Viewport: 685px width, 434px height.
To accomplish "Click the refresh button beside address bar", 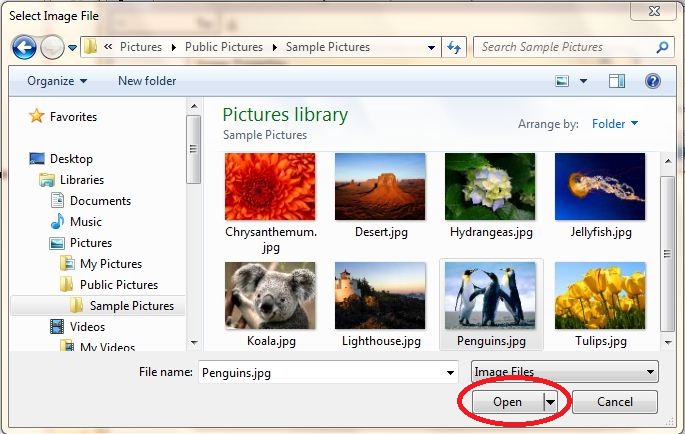I will 454,47.
